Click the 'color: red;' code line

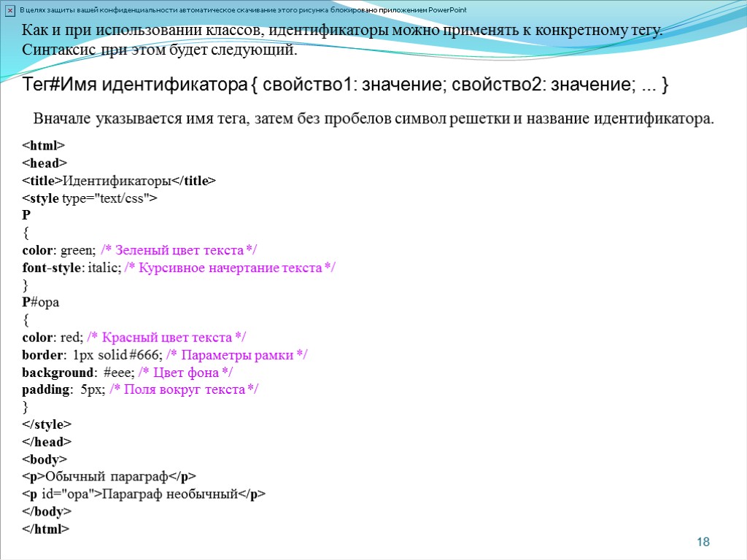[134, 337]
